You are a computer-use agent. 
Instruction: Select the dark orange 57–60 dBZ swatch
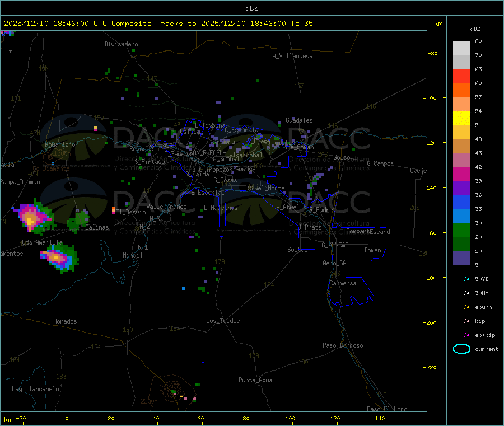(461, 90)
